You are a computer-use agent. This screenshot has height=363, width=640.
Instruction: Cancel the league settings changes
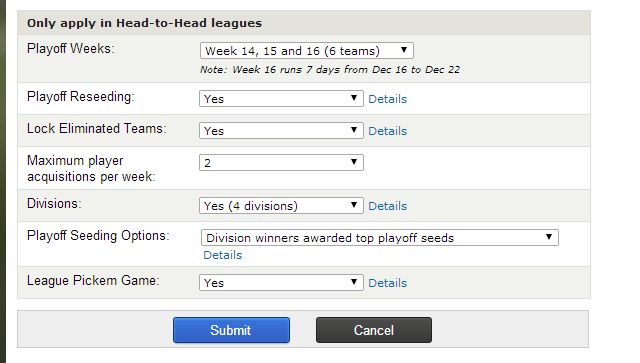coord(373,330)
